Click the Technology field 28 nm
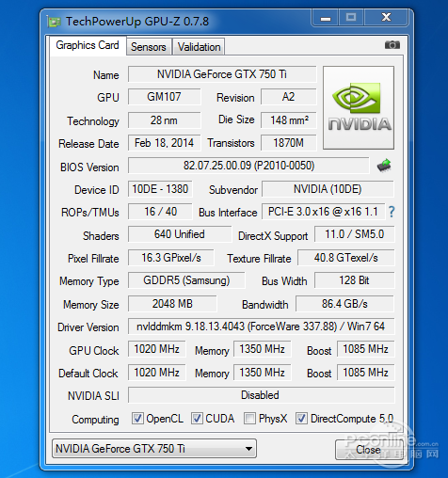 coord(164,120)
